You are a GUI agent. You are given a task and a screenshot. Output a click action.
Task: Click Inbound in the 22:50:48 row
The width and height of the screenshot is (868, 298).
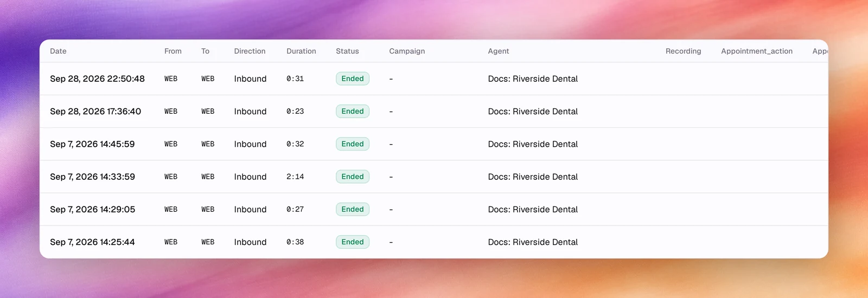250,79
